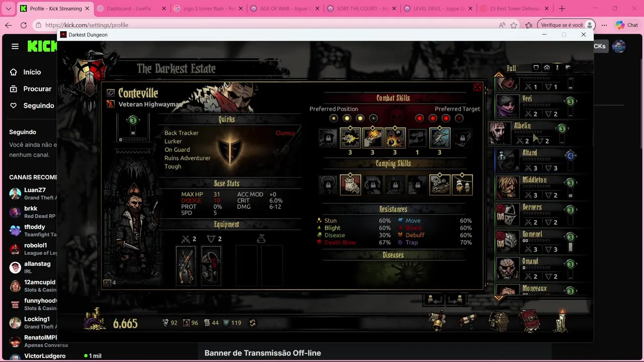Click the first roster sort icon
The height and width of the screenshot is (362, 644).
click(536, 67)
